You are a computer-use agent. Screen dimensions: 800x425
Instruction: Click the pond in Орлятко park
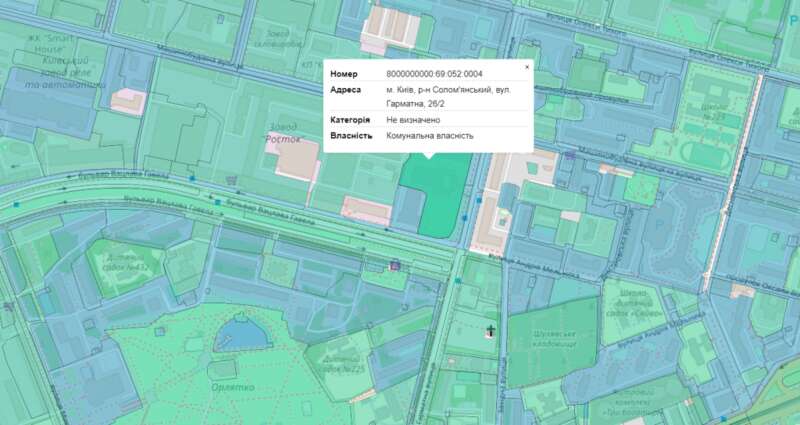click(233, 332)
